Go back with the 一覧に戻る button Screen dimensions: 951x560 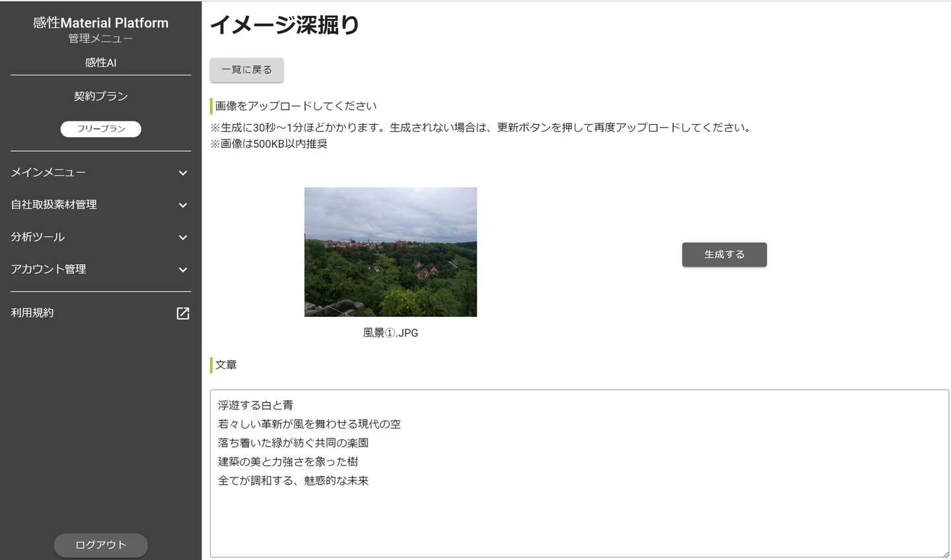tap(246, 70)
